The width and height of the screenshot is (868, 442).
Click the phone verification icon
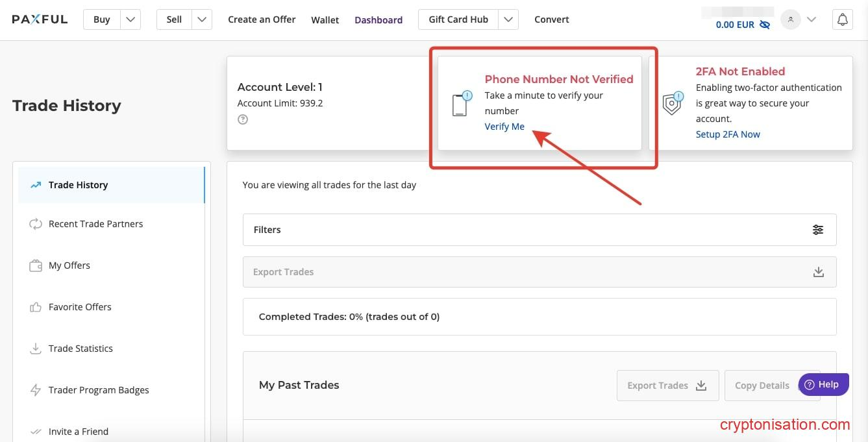click(461, 104)
